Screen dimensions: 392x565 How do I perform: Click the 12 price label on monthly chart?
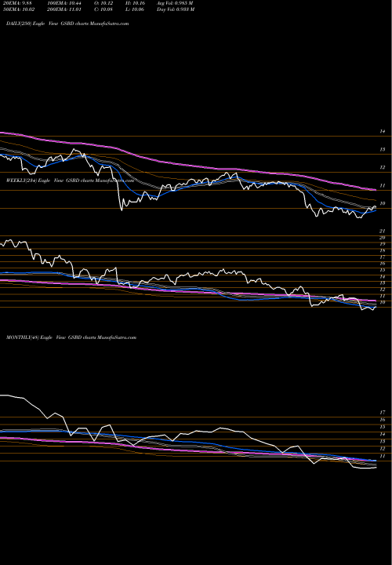(383, 449)
